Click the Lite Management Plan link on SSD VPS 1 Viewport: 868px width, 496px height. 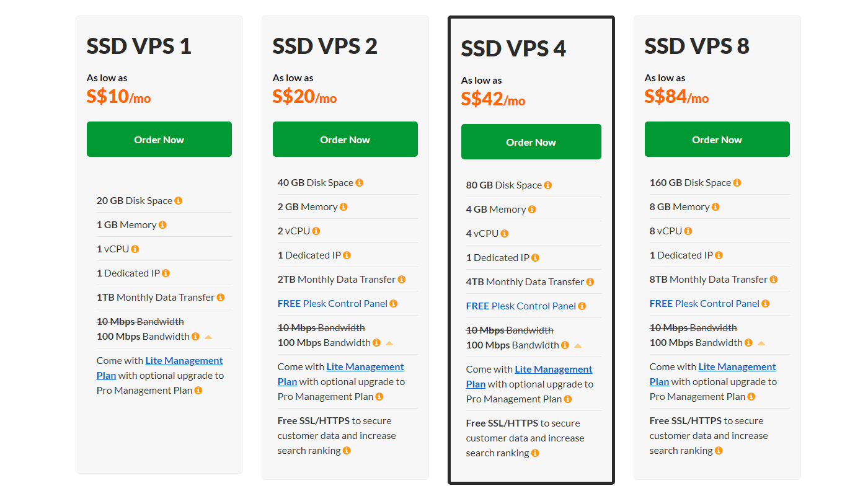pyautogui.click(x=184, y=360)
